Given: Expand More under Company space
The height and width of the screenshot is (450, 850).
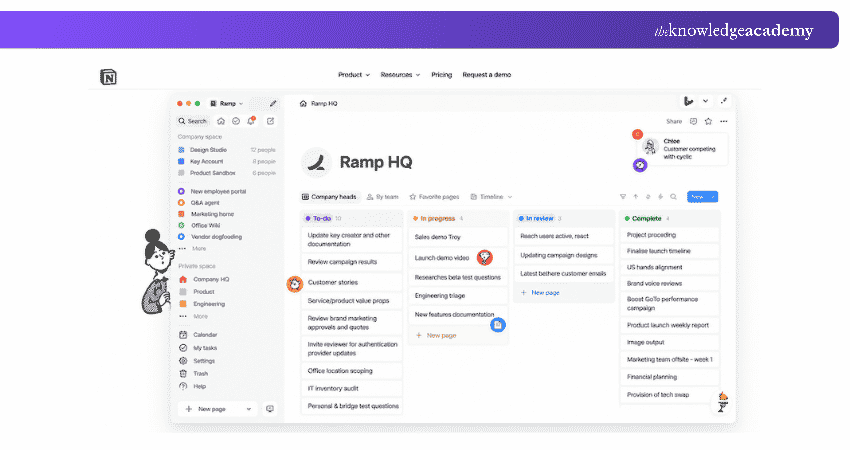Looking at the screenshot, I should [198, 248].
